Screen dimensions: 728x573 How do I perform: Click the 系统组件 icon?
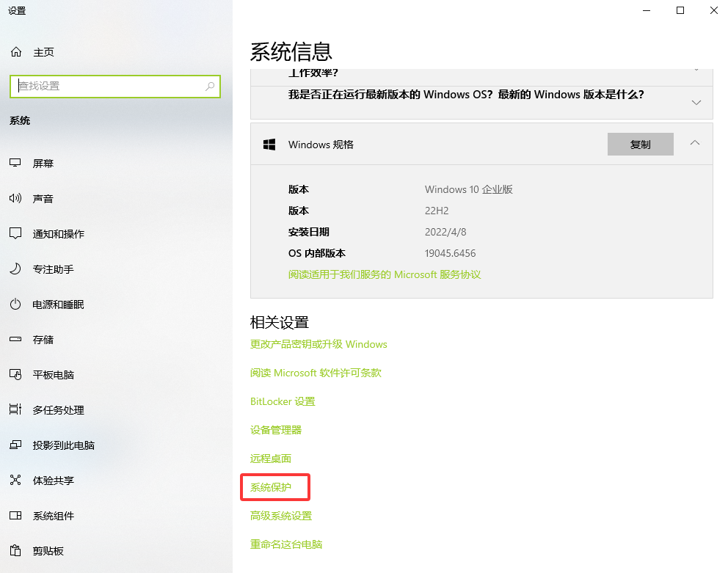[x=15, y=516]
